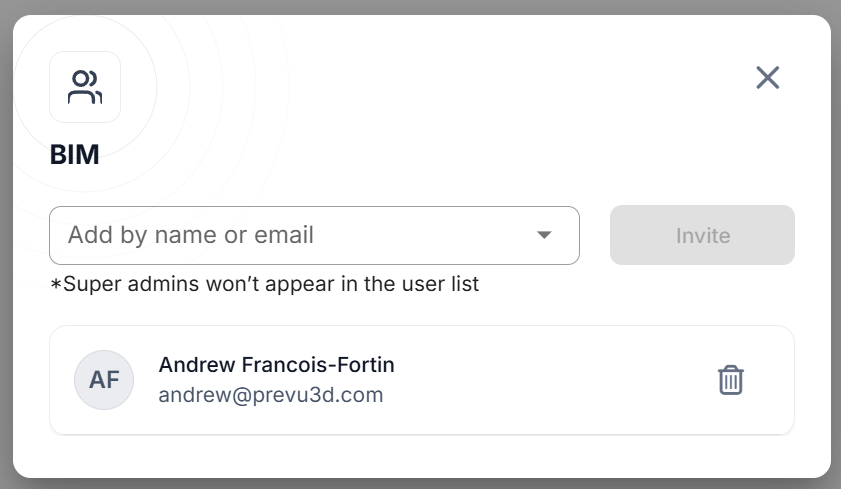Dismiss the dialog using the X icon

tap(767, 78)
